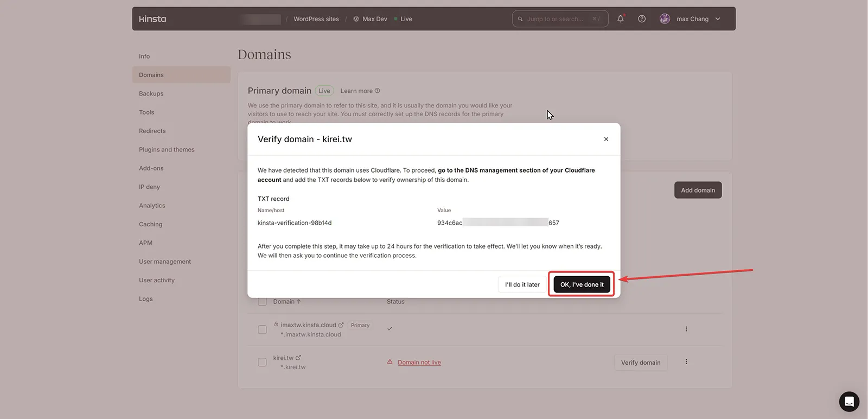
Task: Toggle the select-all Domain header checkbox
Action: 262,302
